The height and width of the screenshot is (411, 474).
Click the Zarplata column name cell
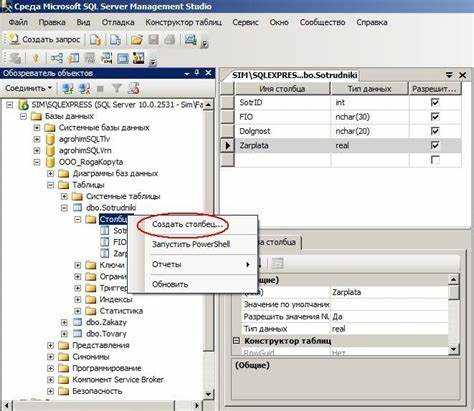click(283, 145)
